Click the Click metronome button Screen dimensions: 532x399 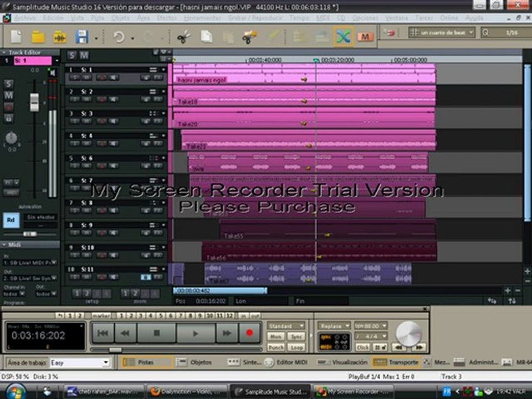click(362, 347)
